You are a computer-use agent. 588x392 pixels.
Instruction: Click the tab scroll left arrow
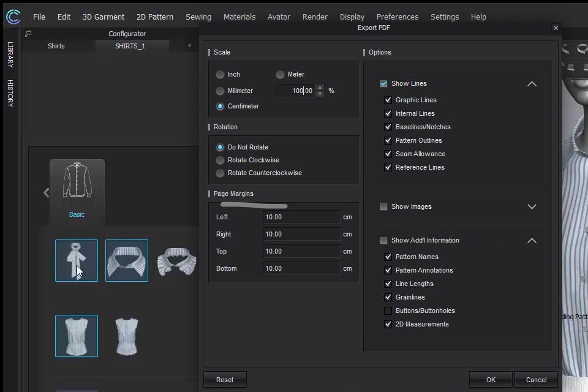click(189, 46)
